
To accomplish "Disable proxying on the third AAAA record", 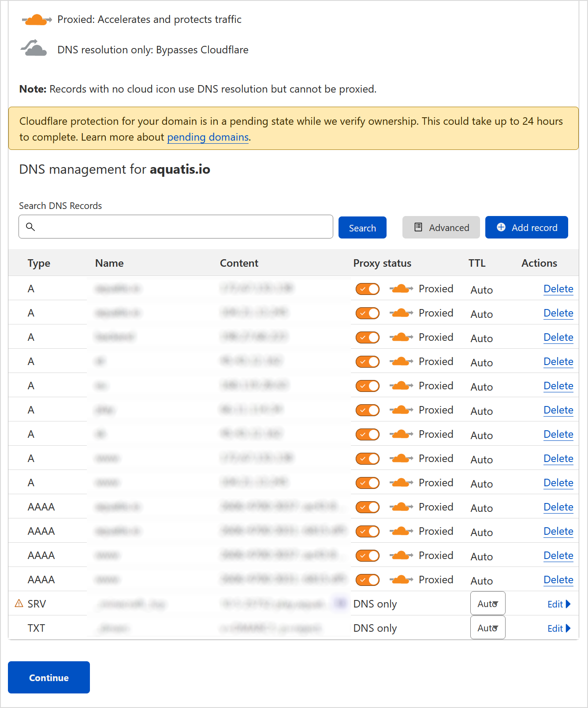I will pyautogui.click(x=368, y=556).
